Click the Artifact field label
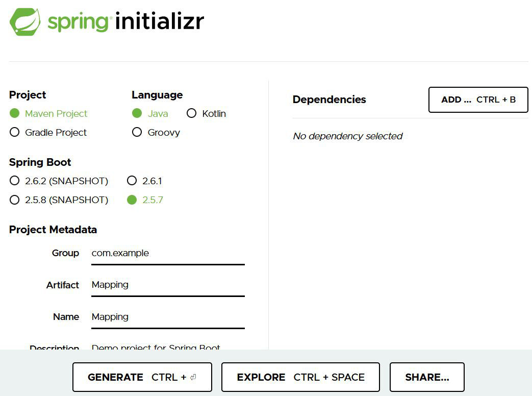Viewport: 532px width, 396px height. pyautogui.click(x=62, y=285)
